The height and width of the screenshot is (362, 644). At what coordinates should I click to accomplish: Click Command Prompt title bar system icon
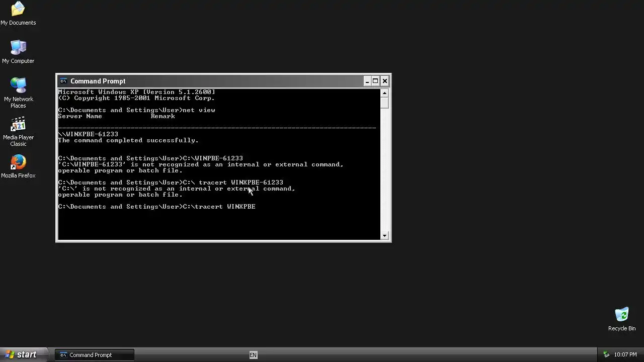pyautogui.click(x=63, y=81)
